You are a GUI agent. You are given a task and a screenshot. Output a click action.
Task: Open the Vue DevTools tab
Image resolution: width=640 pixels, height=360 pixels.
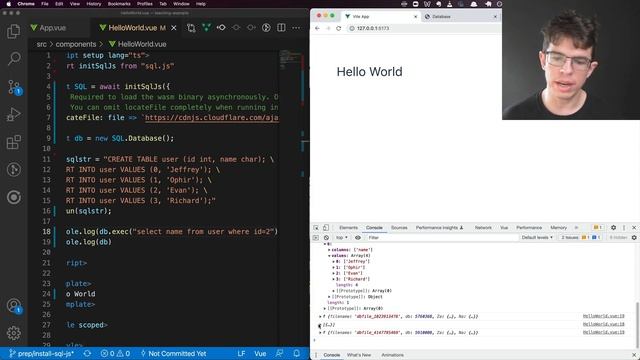504,227
